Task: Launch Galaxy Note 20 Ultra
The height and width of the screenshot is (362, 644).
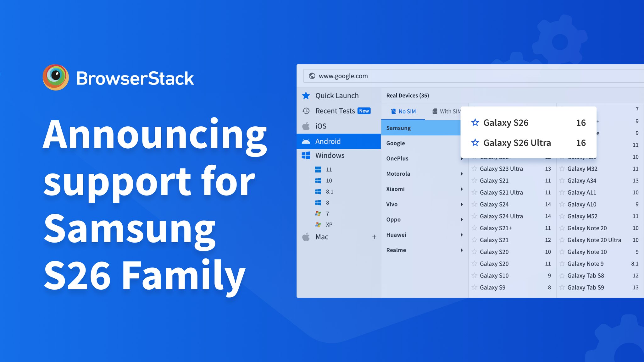Action: click(x=600, y=240)
